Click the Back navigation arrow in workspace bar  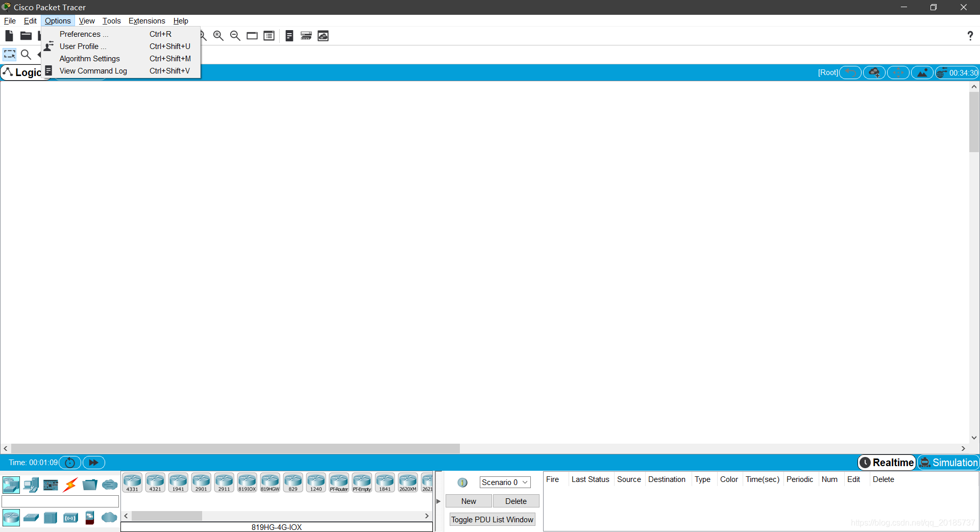(850, 72)
